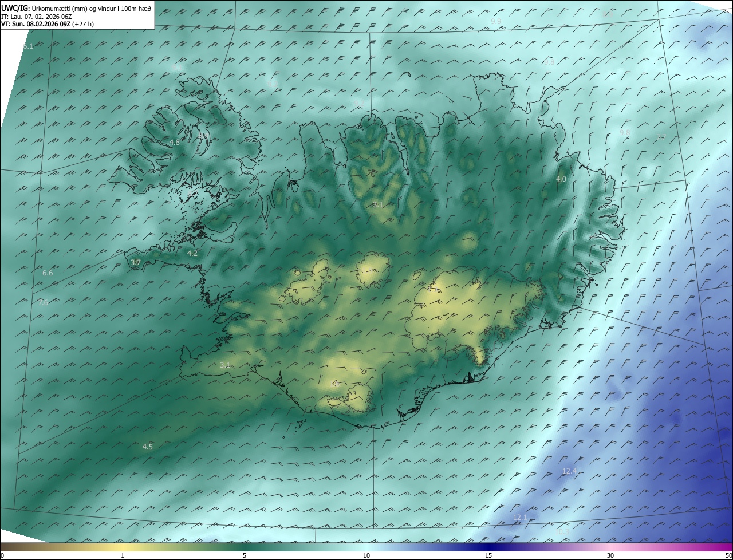Click the 9.9 value label on the map
The image size is (733, 560).
(x=496, y=21)
